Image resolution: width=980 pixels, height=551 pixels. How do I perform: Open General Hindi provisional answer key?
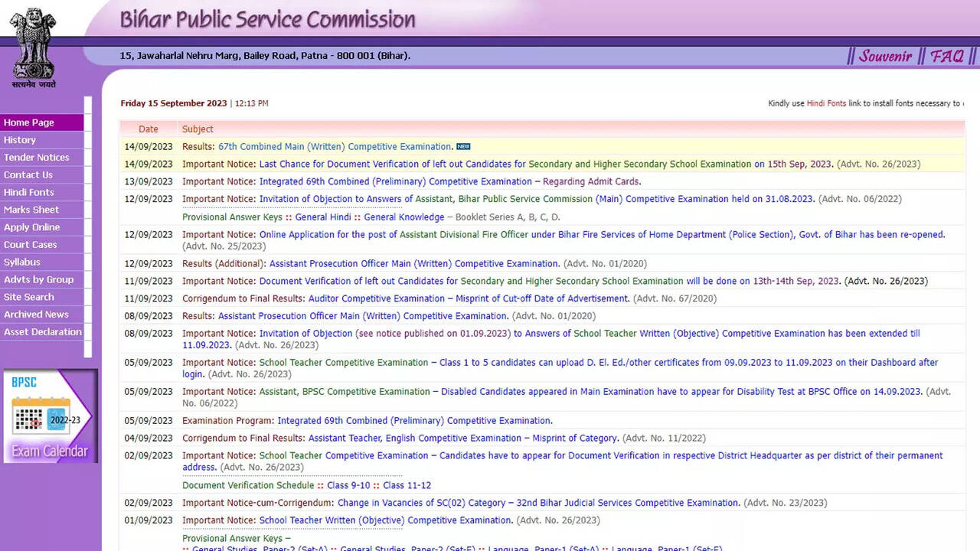pos(322,217)
